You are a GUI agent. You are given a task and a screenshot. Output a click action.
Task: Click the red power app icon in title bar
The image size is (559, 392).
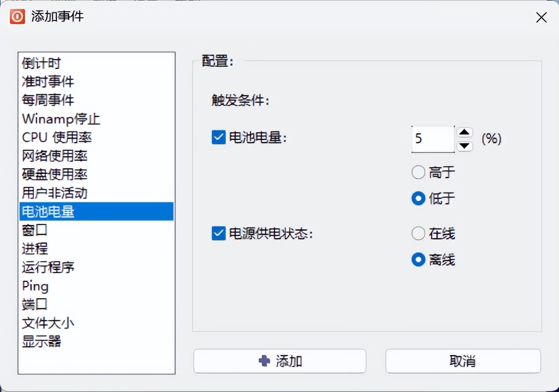coord(17,17)
